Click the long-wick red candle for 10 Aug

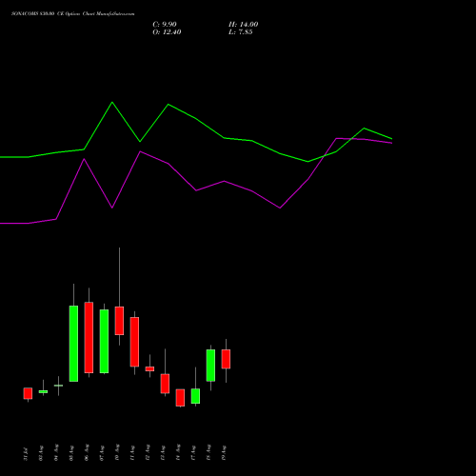pyautogui.click(x=119, y=321)
